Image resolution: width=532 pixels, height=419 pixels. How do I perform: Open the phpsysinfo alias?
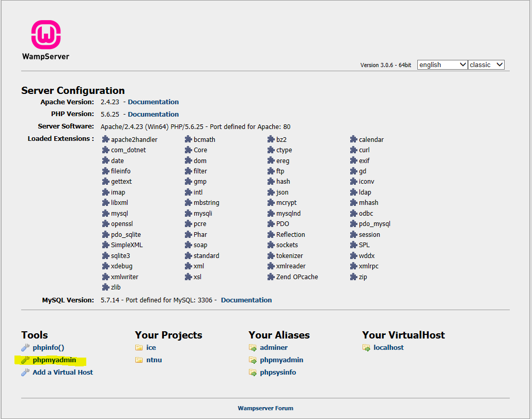point(278,373)
